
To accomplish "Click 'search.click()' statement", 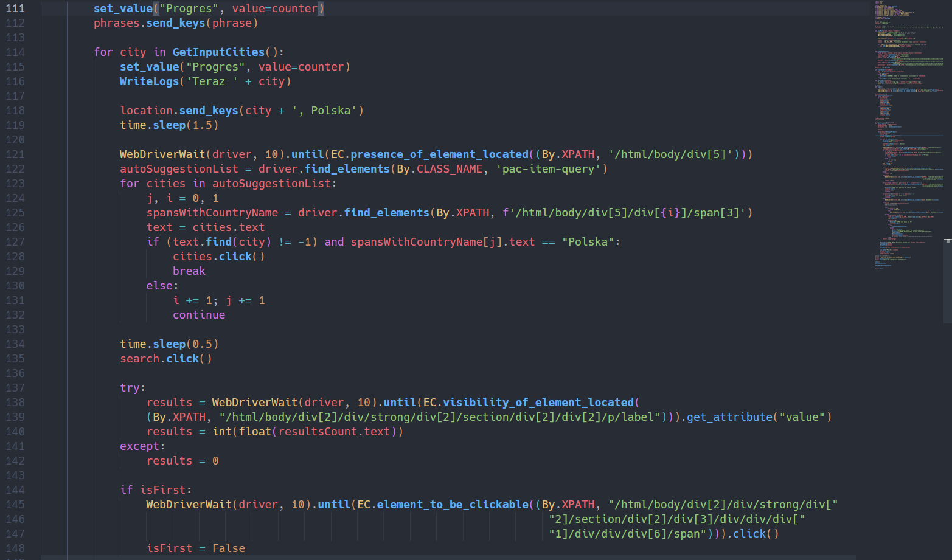I will (x=166, y=359).
